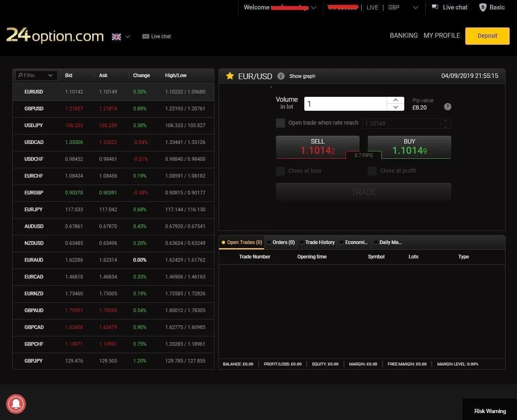Viewport: 517px width, 420px height.
Task: Click the BUY 1.10149 button
Action: 410,147
